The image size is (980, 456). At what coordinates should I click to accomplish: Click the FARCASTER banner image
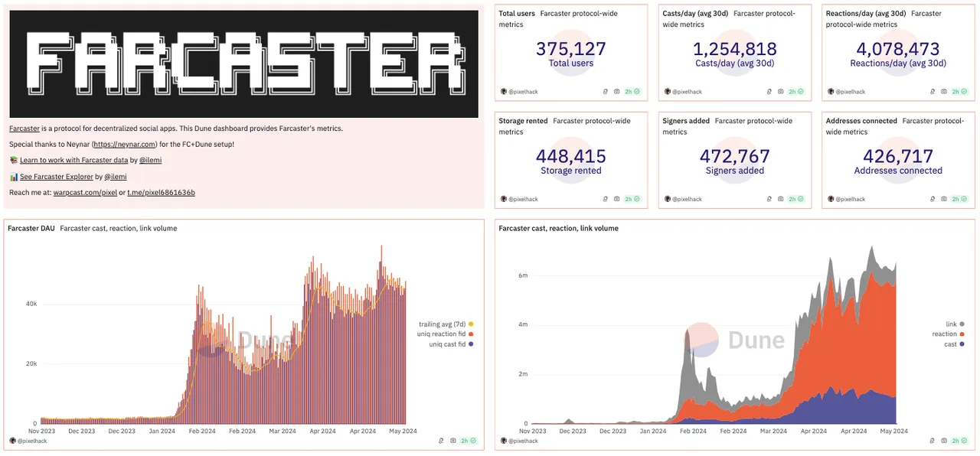click(x=243, y=64)
